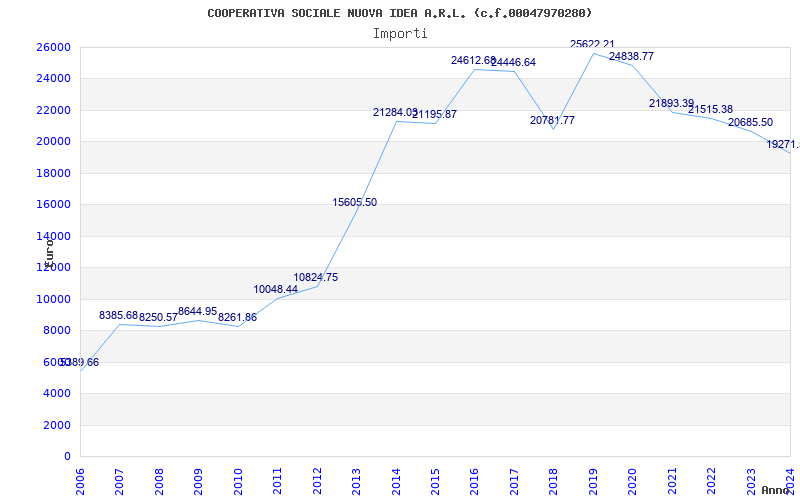The image size is (800, 500).
Task: Select the year 2022 on the x-axis
Action: [711, 481]
